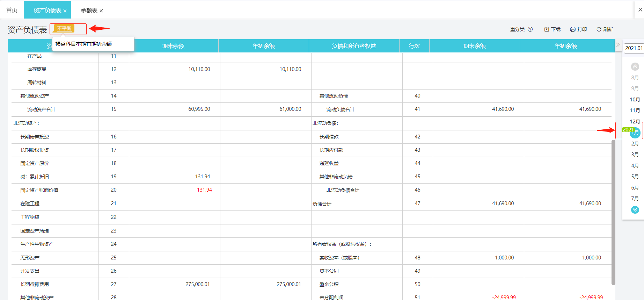644x300 pixels.
Task: Select 2月 in the month timeline
Action: point(635,143)
